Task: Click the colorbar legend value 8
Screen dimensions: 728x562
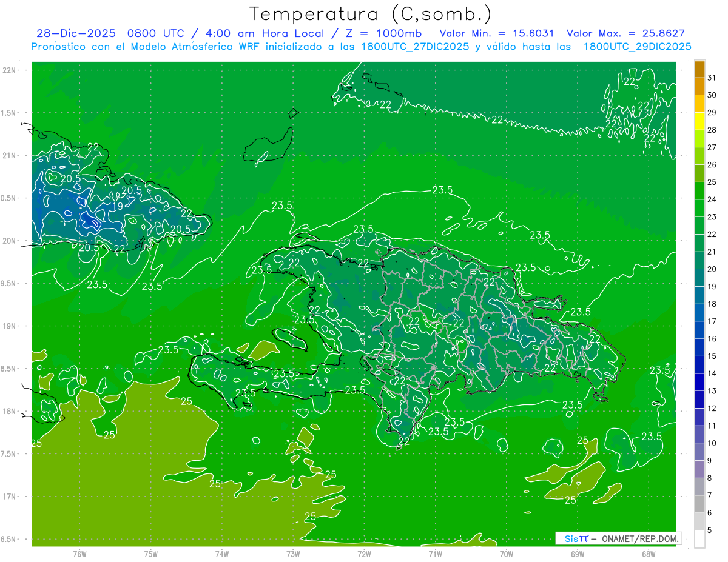Action: 709,478
